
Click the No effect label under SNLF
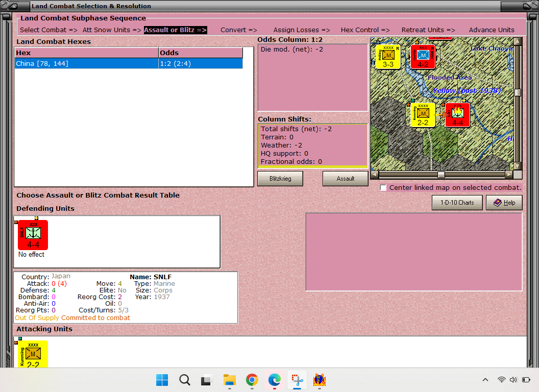click(31, 255)
